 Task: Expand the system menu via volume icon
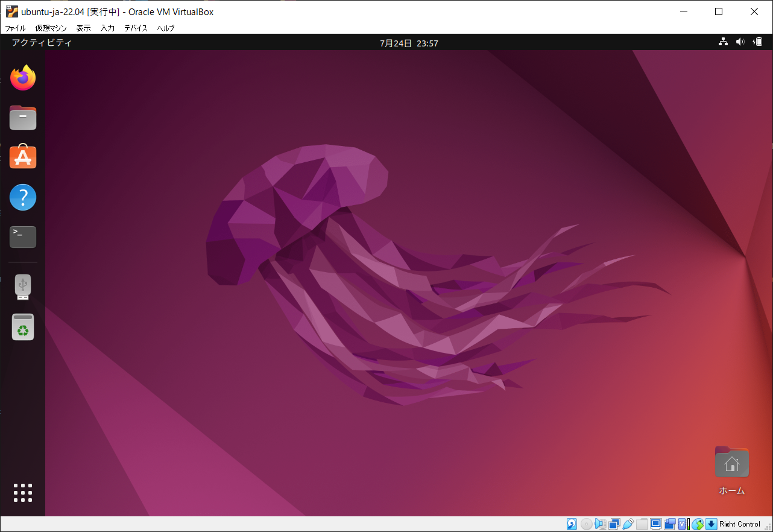740,42
